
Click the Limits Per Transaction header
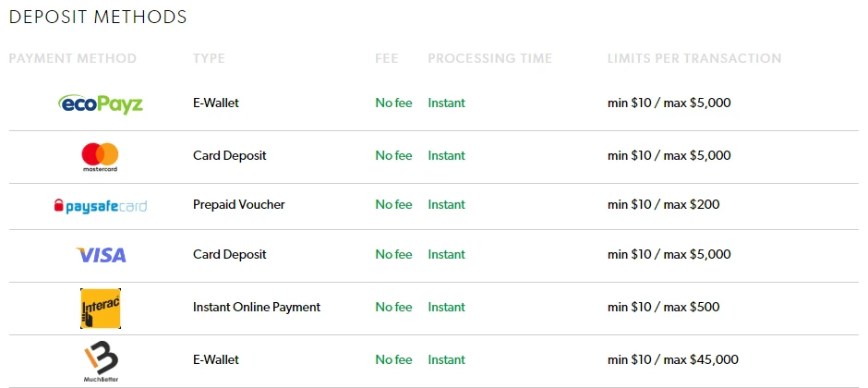click(694, 58)
